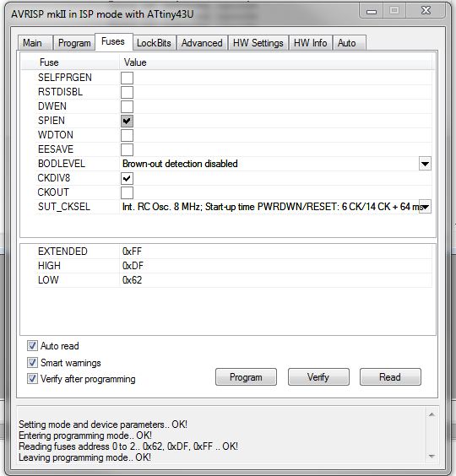This screenshot has height=476, width=456.
Task: Click the EXTENDED byte label
Action: 62,252
